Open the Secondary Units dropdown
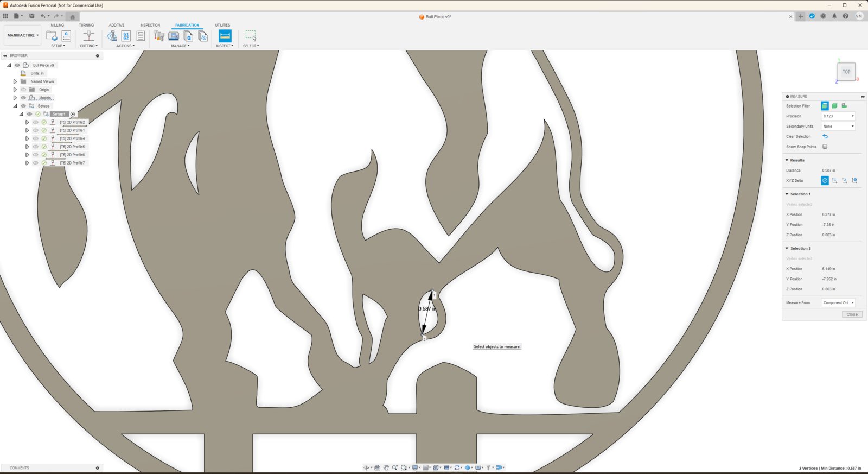 click(838, 126)
